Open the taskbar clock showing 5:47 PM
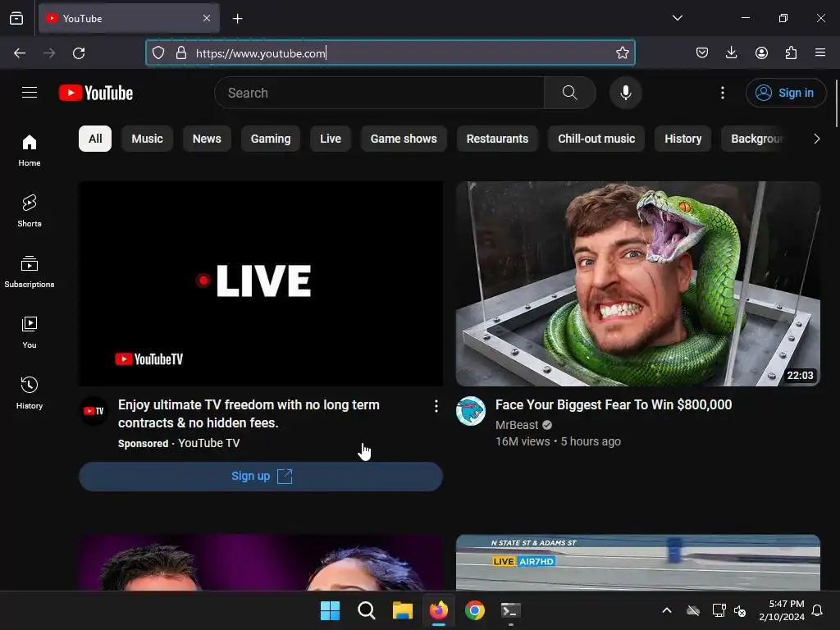The width and height of the screenshot is (840, 630). [782, 610]
